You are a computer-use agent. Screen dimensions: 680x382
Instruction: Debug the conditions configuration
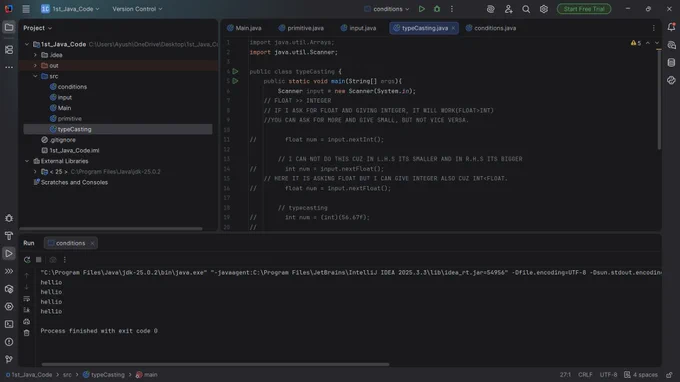coord(437,9)
